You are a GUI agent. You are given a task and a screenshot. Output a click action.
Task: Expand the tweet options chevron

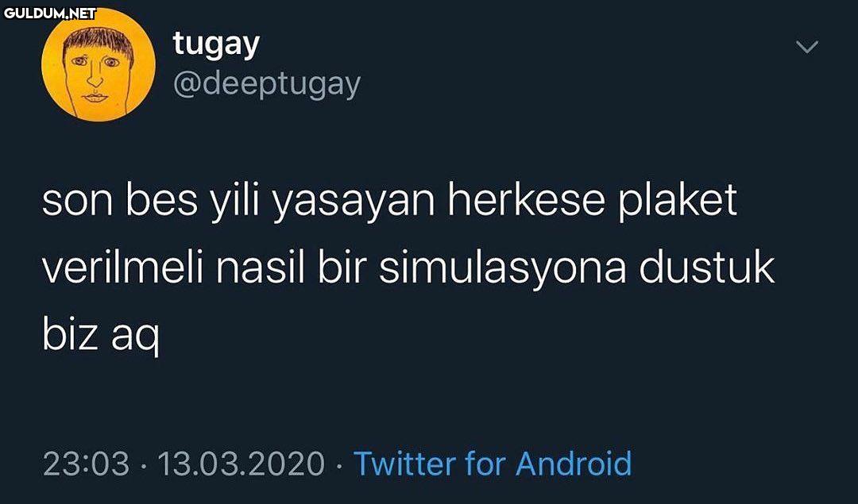click(x=807, y=47)
